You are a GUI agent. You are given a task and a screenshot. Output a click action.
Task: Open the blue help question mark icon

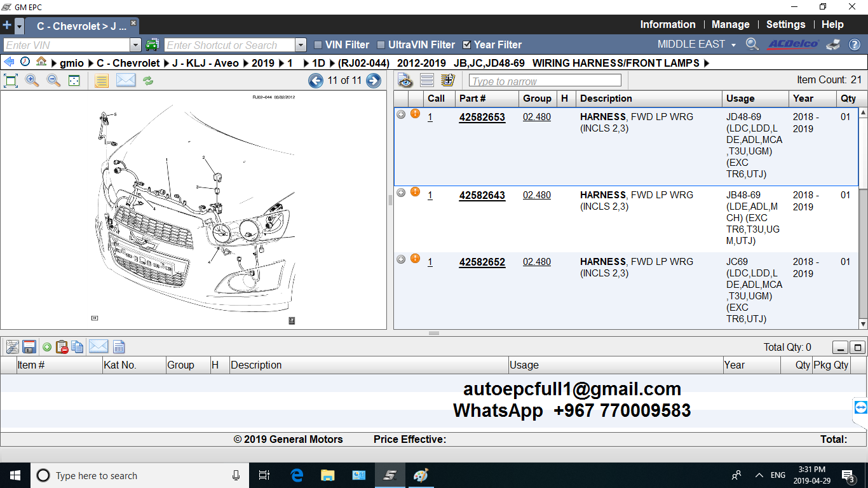[x=855, y=44]
